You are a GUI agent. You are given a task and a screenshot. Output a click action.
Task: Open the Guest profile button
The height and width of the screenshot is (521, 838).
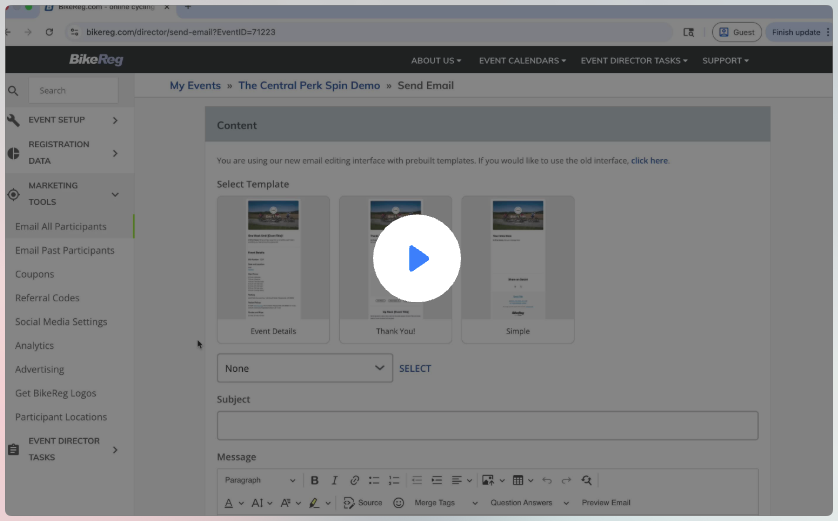click(736, 33)
